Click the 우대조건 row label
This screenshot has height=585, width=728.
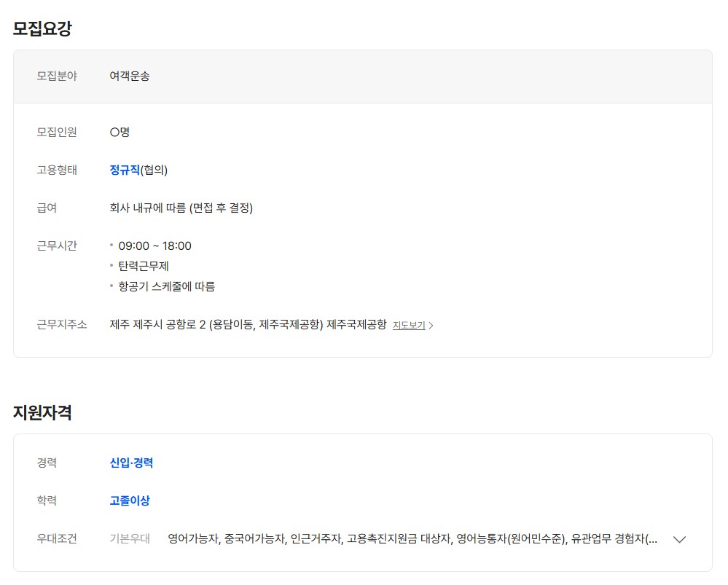pos(57,539)
